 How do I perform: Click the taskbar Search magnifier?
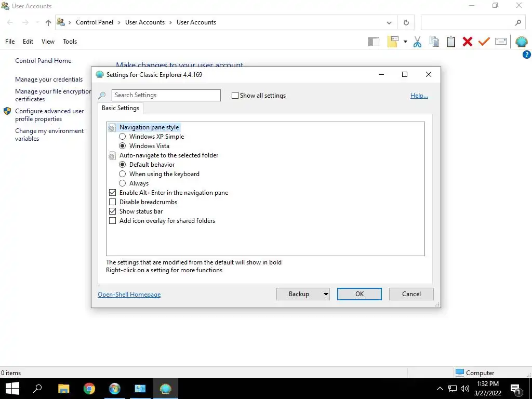click(x=37, y=388)
